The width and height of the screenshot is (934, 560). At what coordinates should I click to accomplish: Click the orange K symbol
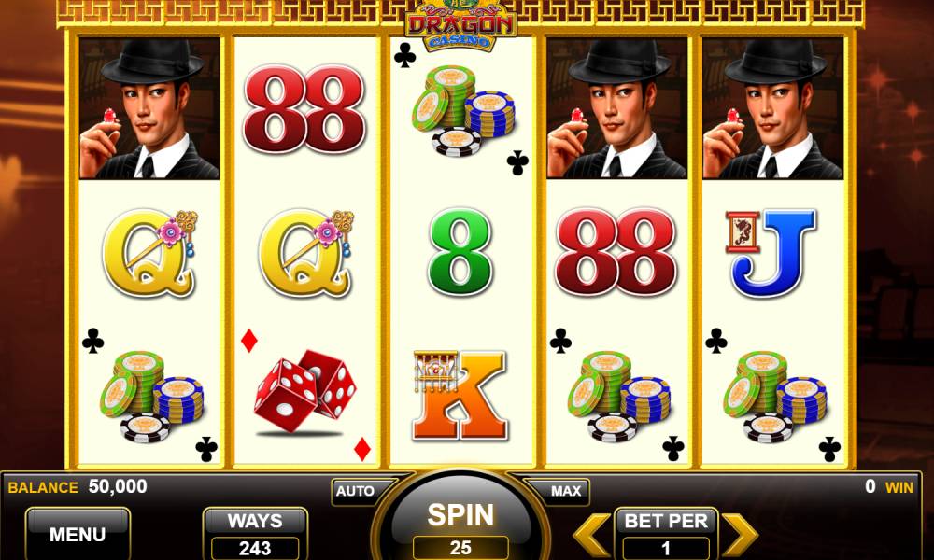(460, 396)
